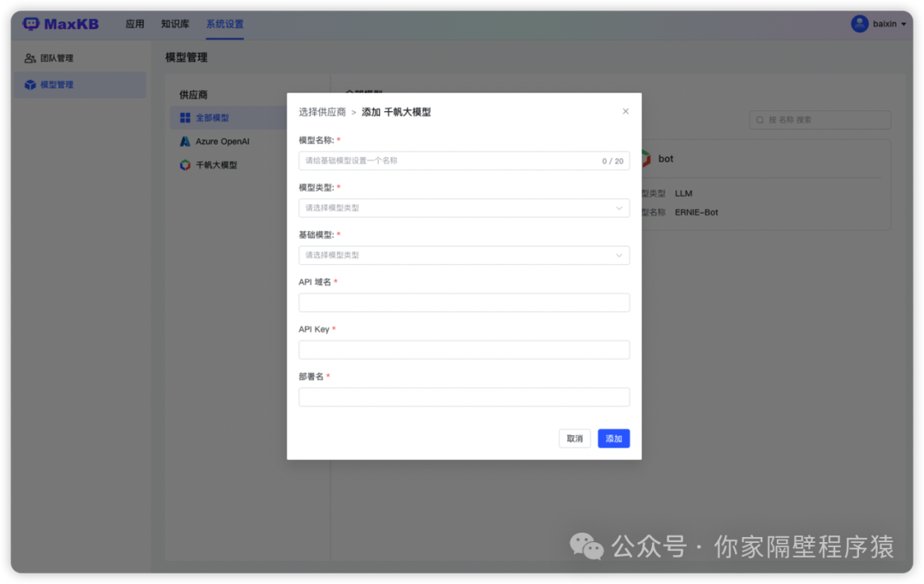The image size is (924, 584).
Task: Click the bot model card icon
Action: pyautogui.click(x=648, y=157)
